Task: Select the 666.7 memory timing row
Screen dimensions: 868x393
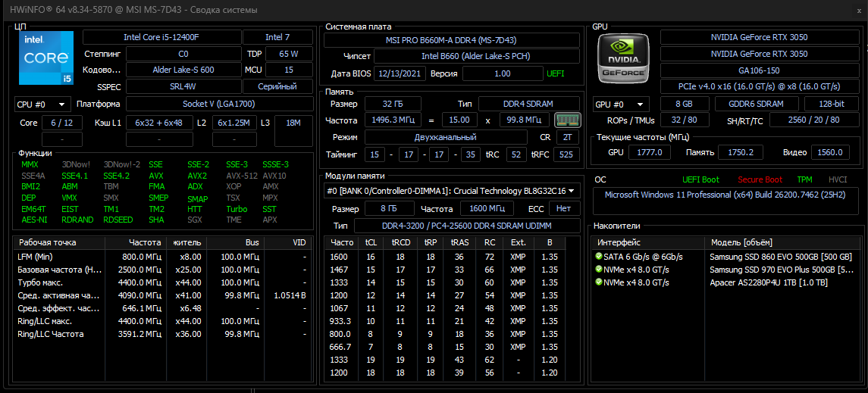Action: 446,347
